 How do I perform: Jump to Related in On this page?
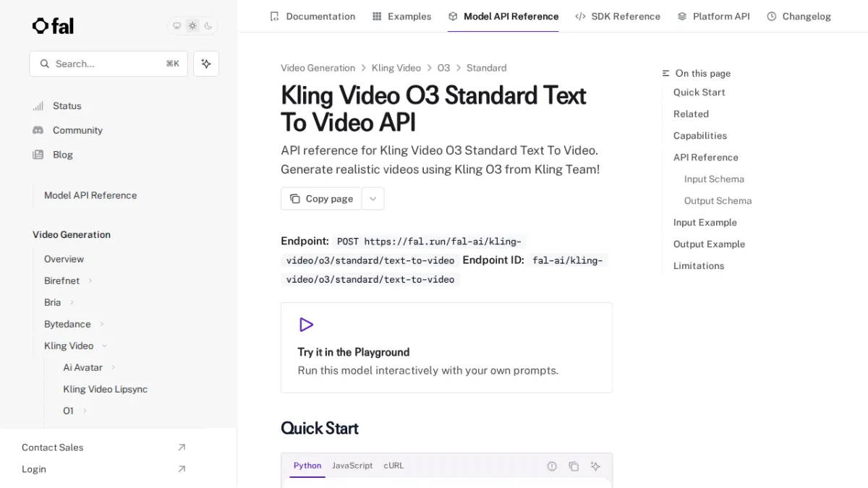[691, 114]
